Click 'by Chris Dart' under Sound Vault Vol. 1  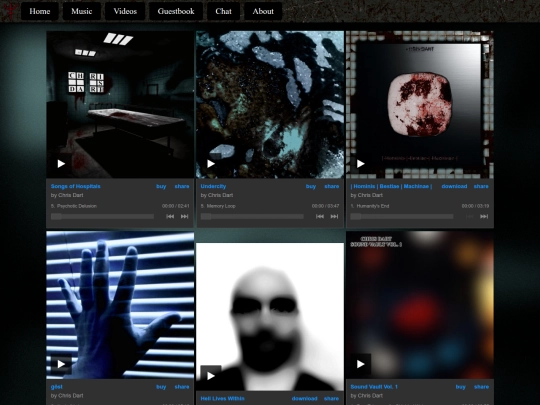[366, 396]
